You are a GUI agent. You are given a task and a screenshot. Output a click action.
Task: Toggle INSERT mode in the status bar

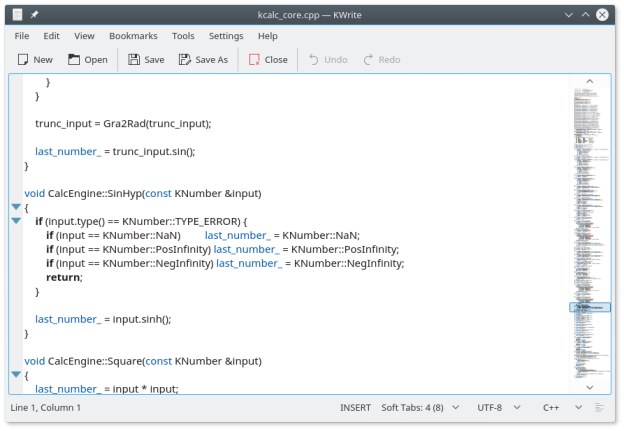(355, 408)
